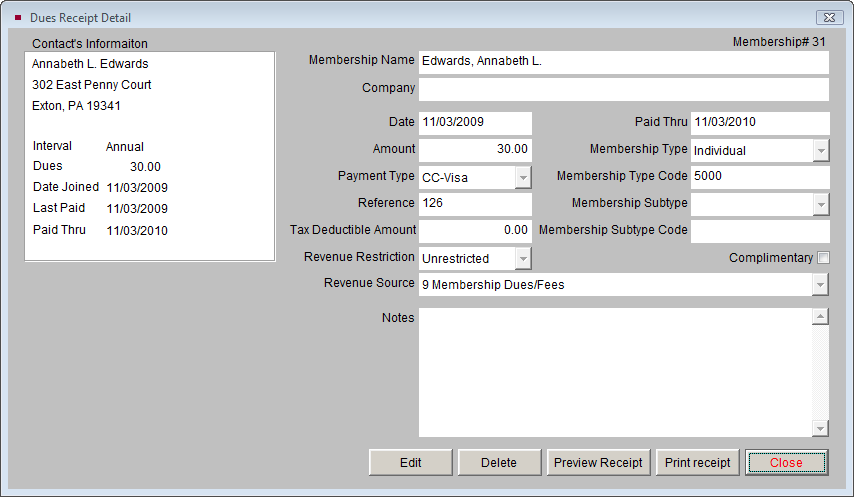The image size is (854, 497).
Task: Open the Membership Subtype dropdown arrow
Action: click(821, 205)
